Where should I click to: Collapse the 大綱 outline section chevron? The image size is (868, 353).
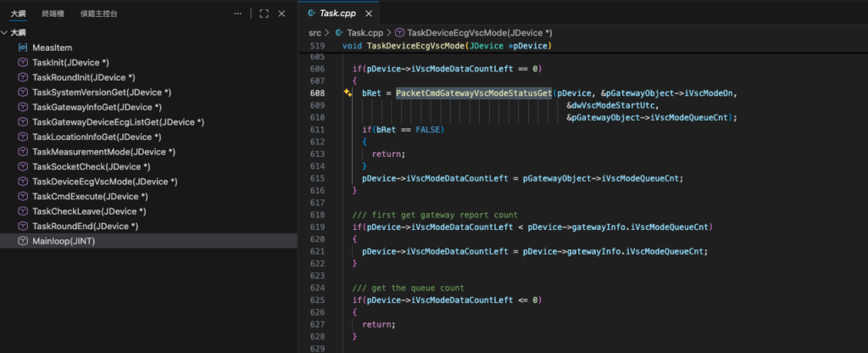(5, 32)
